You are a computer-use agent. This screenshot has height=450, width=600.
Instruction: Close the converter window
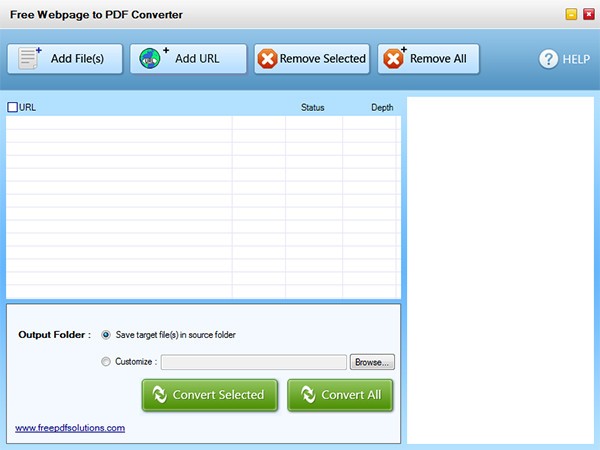[589, 15]
